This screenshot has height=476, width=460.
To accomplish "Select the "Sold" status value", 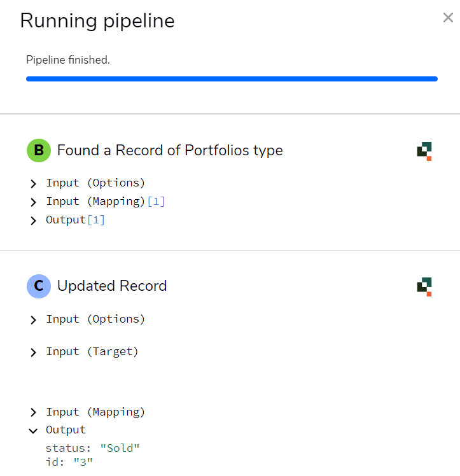I will click(x=120, y=448).
